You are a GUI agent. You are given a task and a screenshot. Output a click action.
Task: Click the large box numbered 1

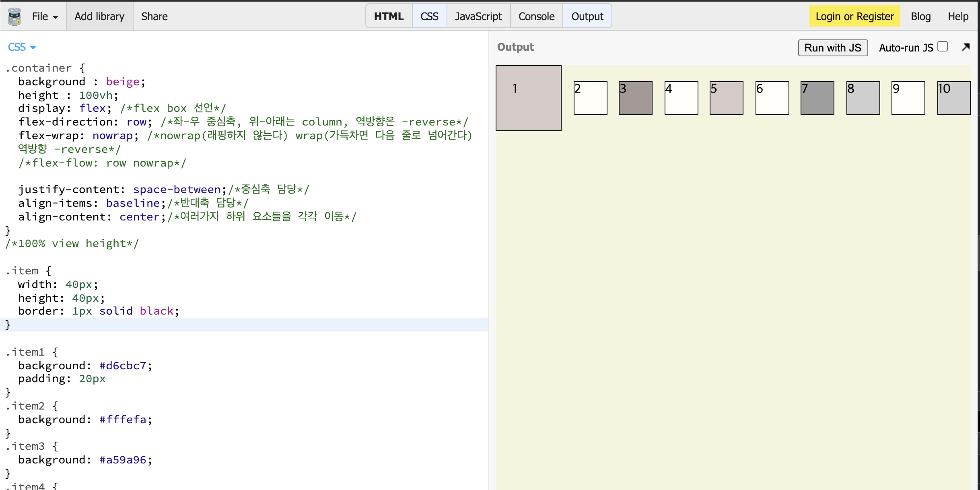point(528,98)
